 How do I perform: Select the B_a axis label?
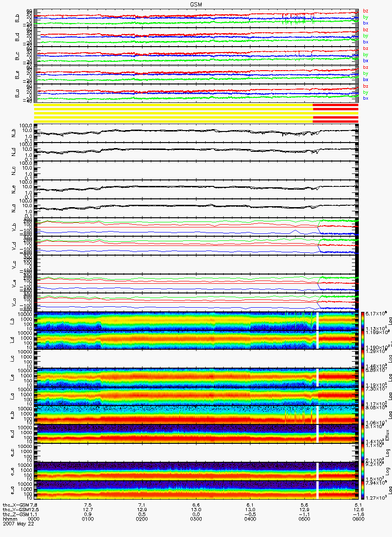click(x=17, y=94)
